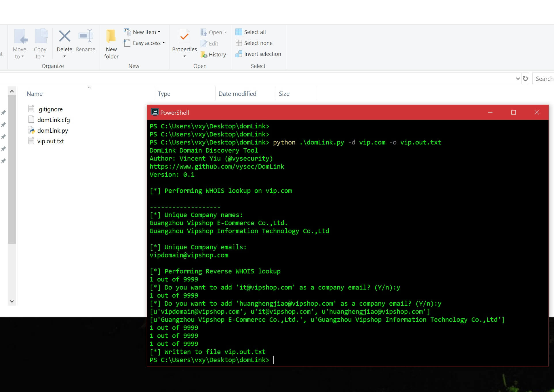Click the github.com/vysec/DomLink URL in PowerShell

coord(217,166)
